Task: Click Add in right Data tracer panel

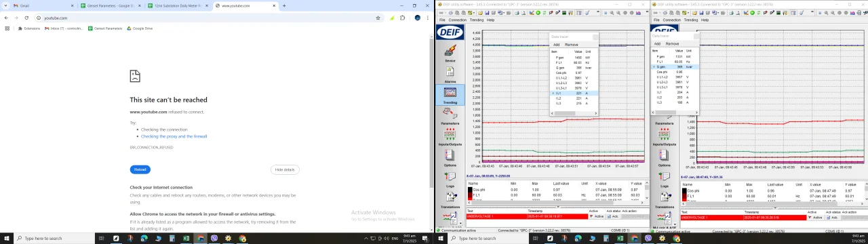Action: click(x=657, y=43)
